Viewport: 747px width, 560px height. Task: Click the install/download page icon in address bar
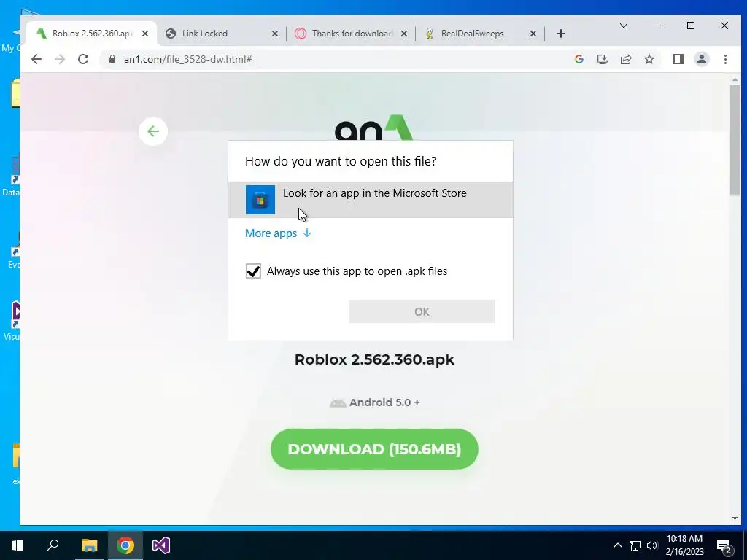tap(602, 59)
